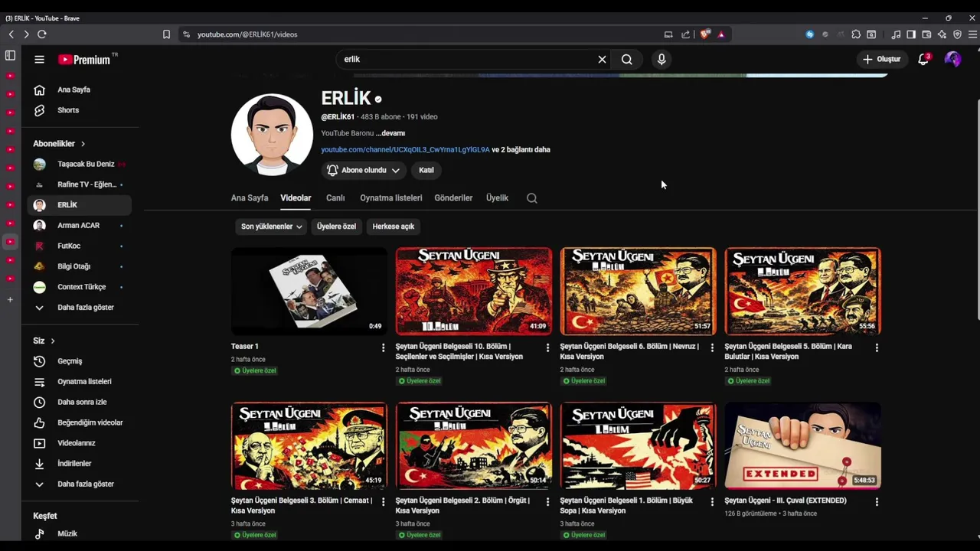Switch to Ana Sayfa channel tab
Image resolution: width=980 pixels, height=551 pixels.
(250, 197)
